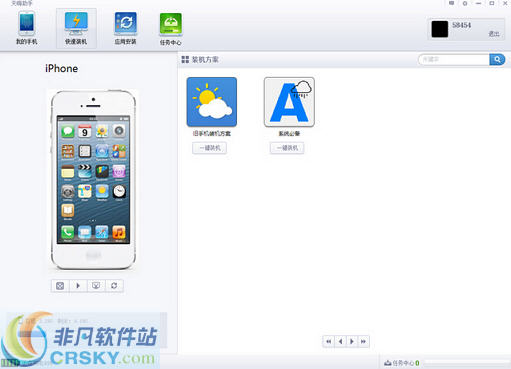Open settings gear icon in title bar
This screenshot has width=511, height=369.
pos(465,3)
